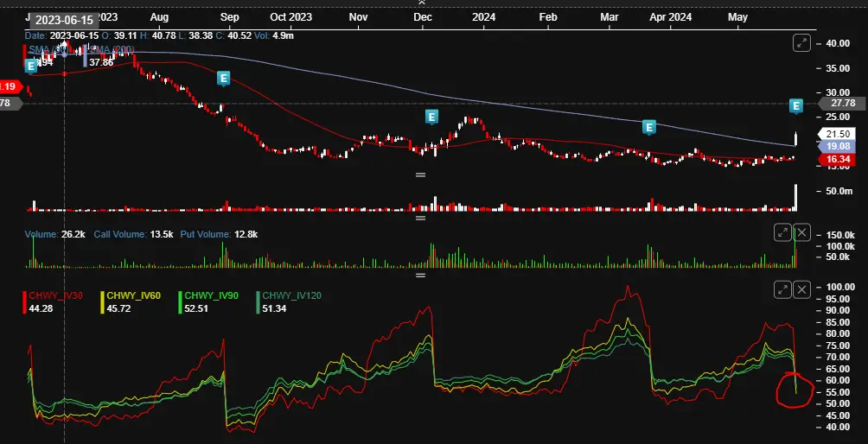Open the earnings marker near September
Viewport: 868px width, 444px height.
[223, 79]
